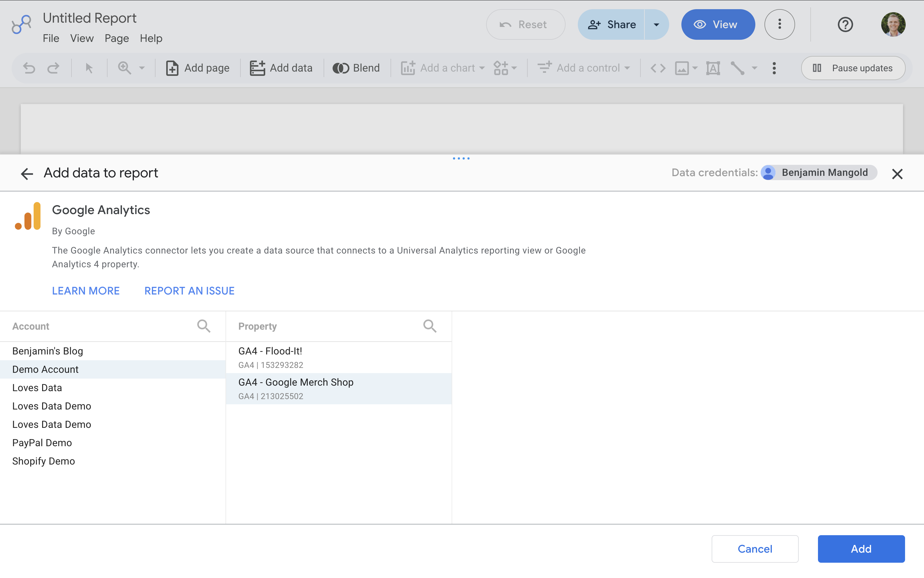Click the Reset button
Screen dimensions: 924x578
click(525, 24)
